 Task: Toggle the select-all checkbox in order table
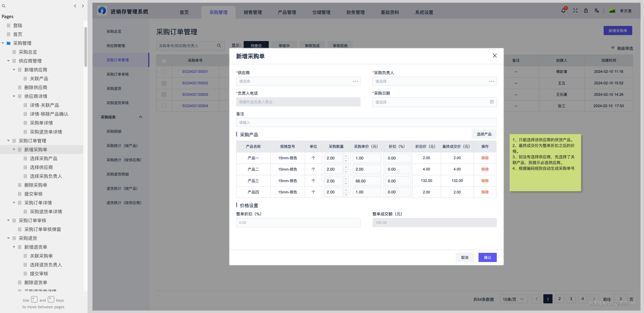(164, 61)
